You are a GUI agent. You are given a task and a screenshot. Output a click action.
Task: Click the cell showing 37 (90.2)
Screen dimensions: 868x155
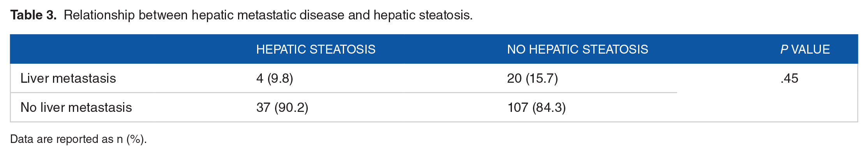[282, 108]
